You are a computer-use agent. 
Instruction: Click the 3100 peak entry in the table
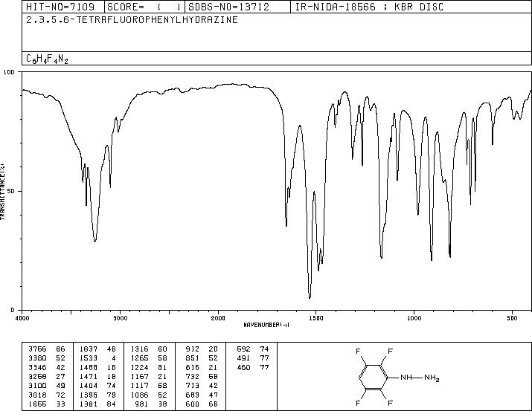[47, 386]
